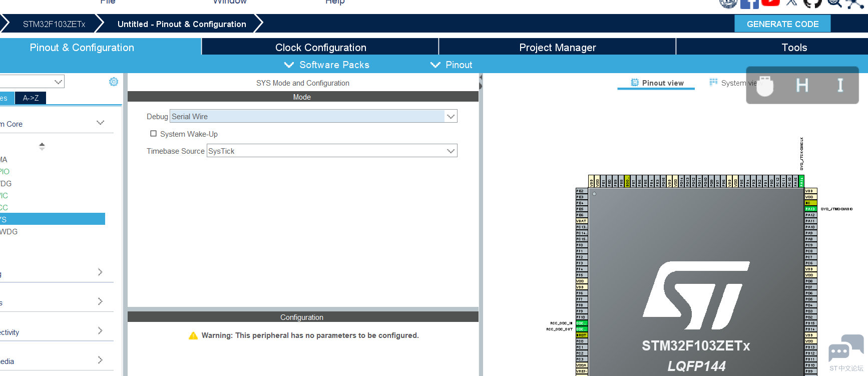This screenshot has width=868, height=376.
Task: Click the SYS Mode and Configuration title
Action: coord(303,83)
